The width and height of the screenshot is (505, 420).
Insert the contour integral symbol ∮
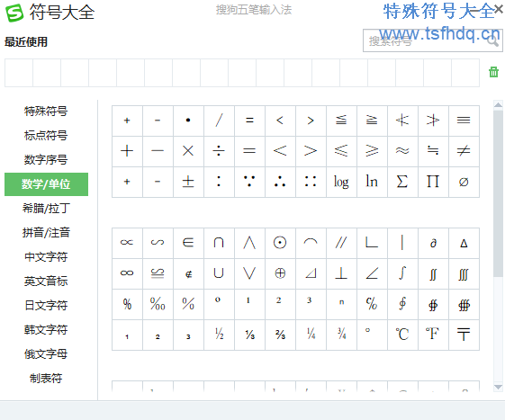coord(402,304)
